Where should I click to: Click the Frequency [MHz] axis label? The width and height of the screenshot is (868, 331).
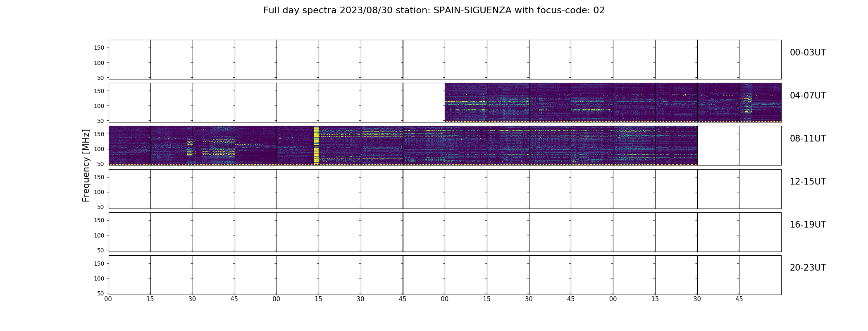(x=86, y=165)
